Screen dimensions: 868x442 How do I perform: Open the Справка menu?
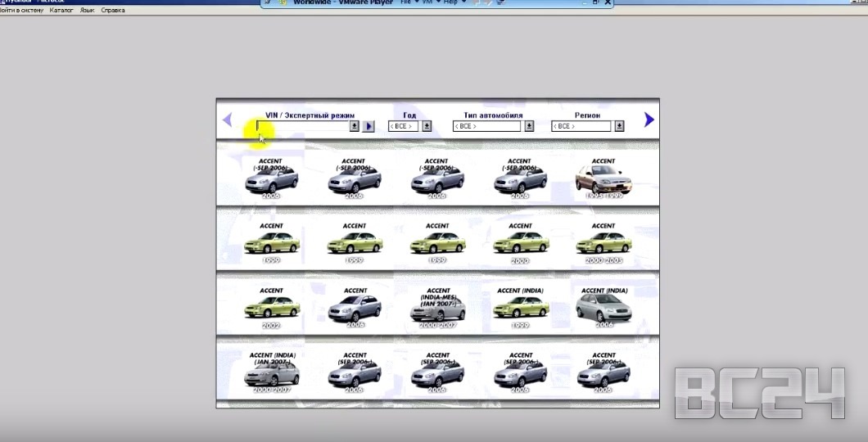click(x=113, y=11)
